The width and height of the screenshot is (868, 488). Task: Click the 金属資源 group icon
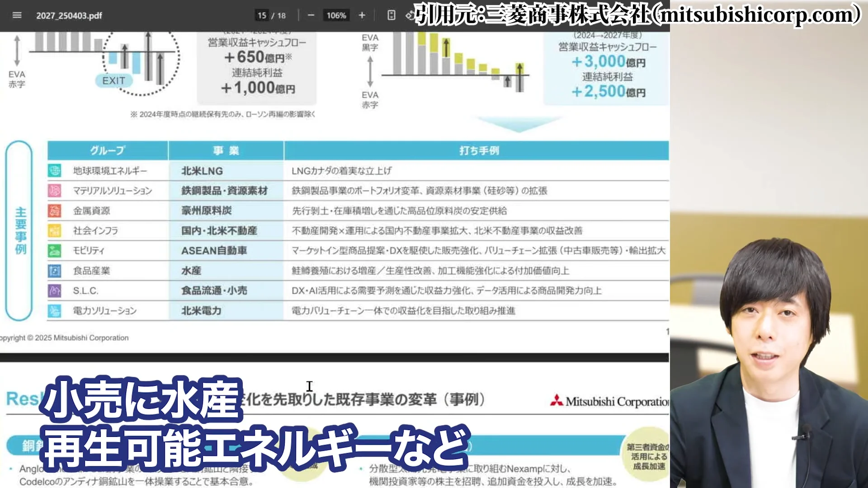click(55, 211)
